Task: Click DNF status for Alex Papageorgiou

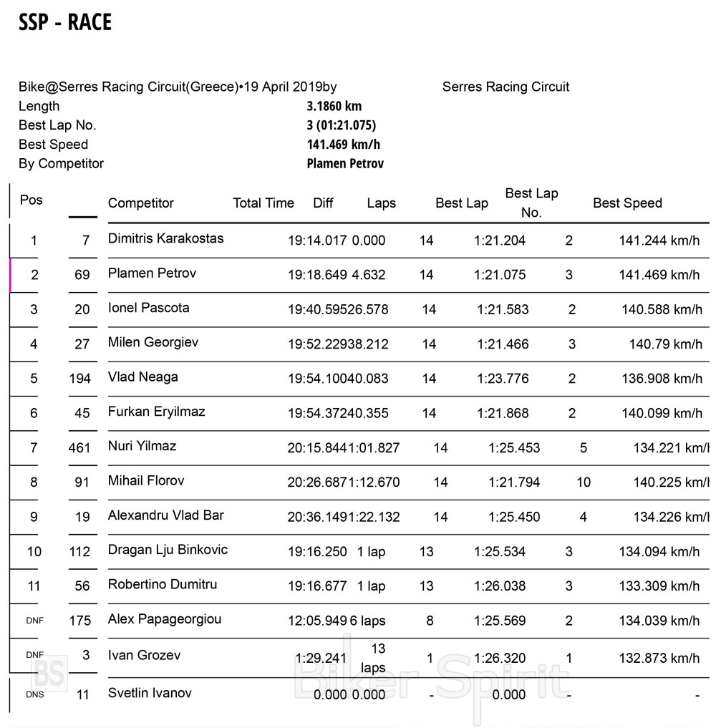Action: [x=35, y=621]
